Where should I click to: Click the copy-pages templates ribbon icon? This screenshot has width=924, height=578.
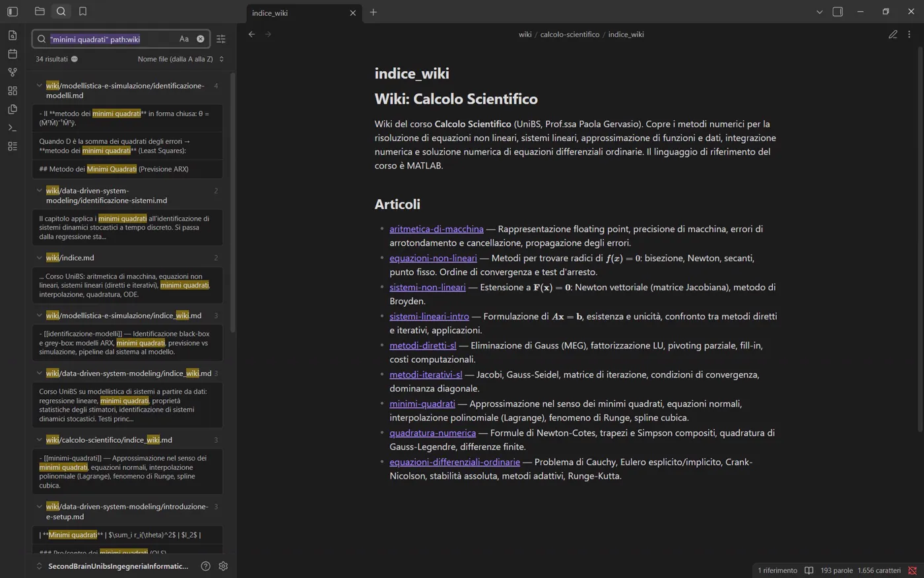pyautogui.click(x=13, y=109)
